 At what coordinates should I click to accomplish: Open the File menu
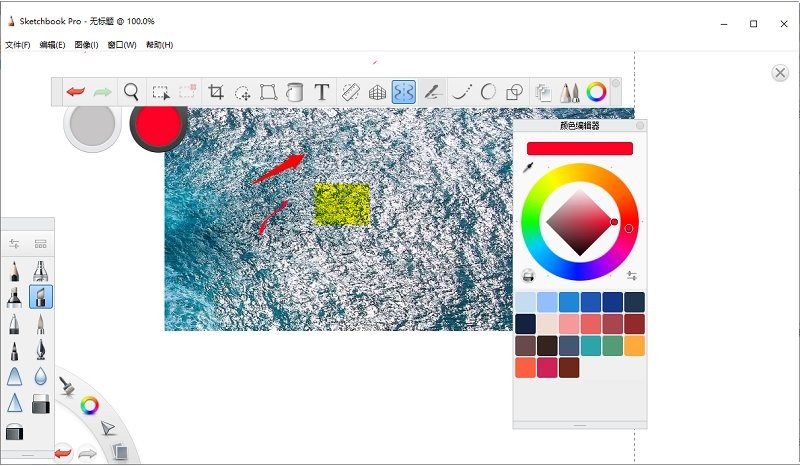point(17,45)
